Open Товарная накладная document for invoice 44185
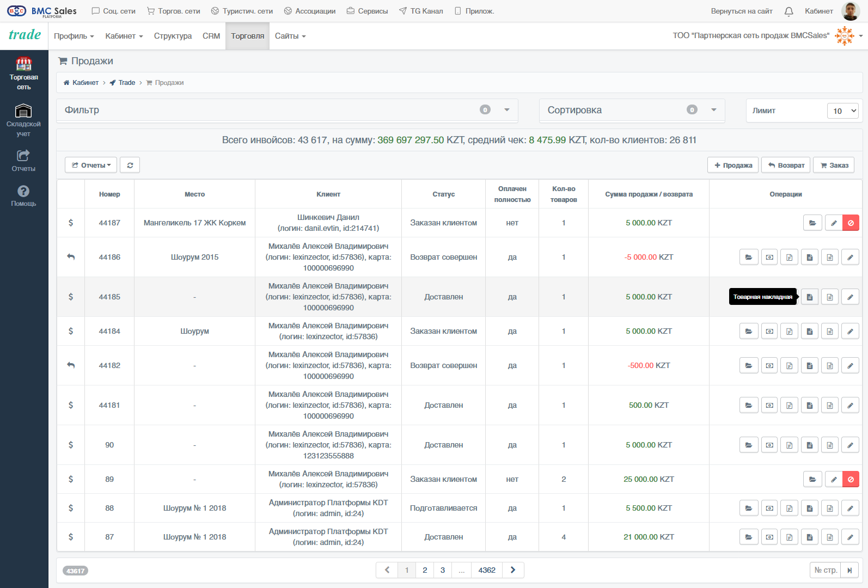The image size is (868, 588). [x=810, y=297]
